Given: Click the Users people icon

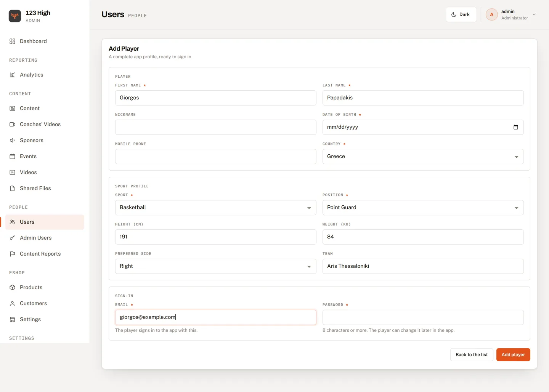Looking at the screenshot, I should 12,222.
